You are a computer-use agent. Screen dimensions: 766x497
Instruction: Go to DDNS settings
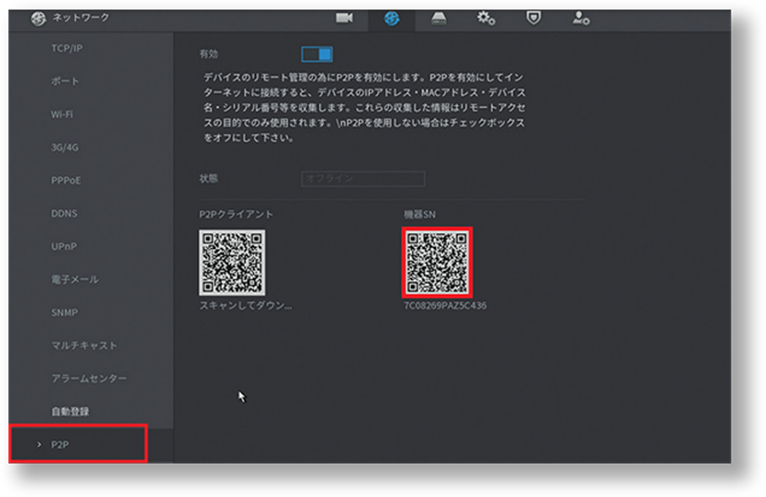[x=64, y=214]
